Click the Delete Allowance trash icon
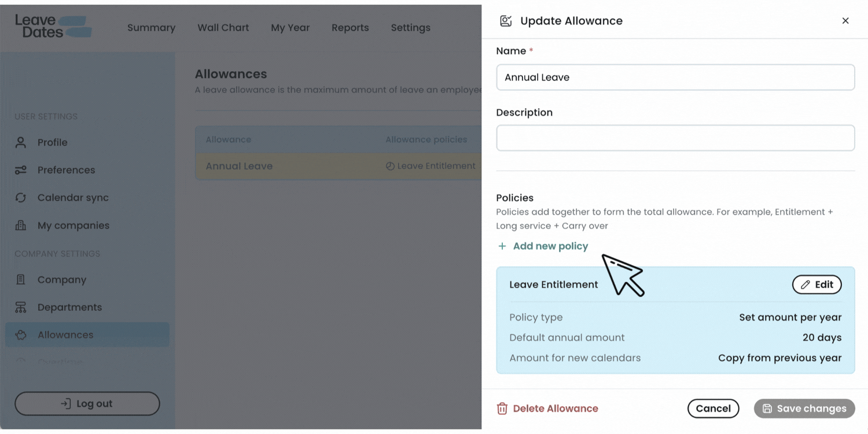The height and width of the screenshot is (434, 868). point(502,409)
